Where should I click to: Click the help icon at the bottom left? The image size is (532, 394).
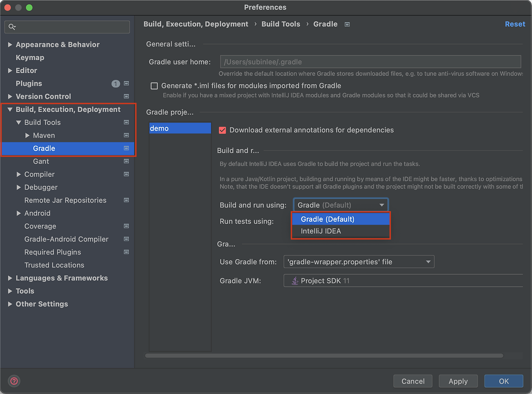click(x=14, y=381)
